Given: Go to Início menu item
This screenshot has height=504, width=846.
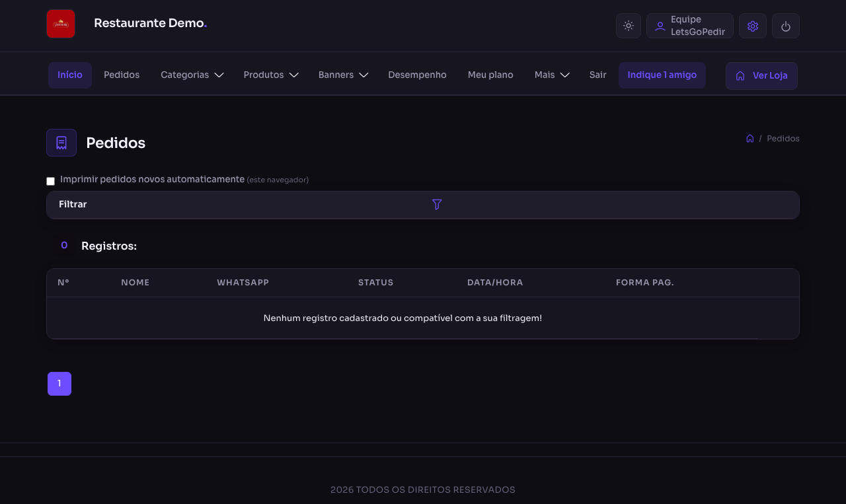Looking at the screenshot, I should (x=70, y=75).
